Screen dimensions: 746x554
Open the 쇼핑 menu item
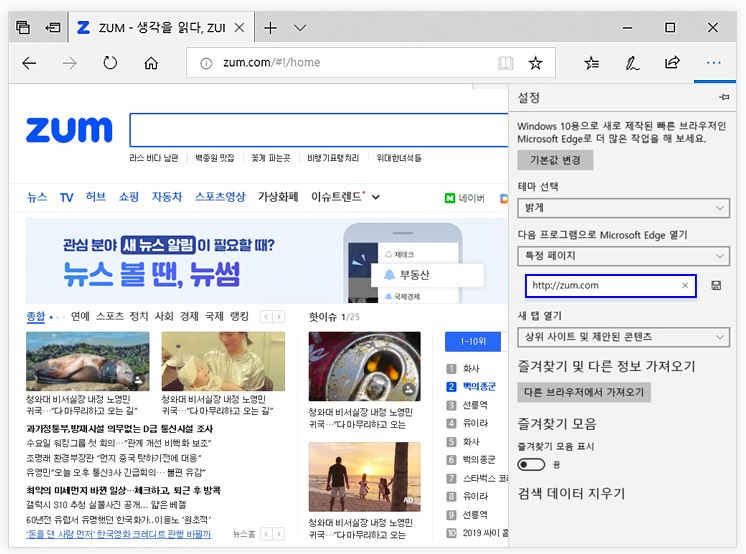click(128, 197)
